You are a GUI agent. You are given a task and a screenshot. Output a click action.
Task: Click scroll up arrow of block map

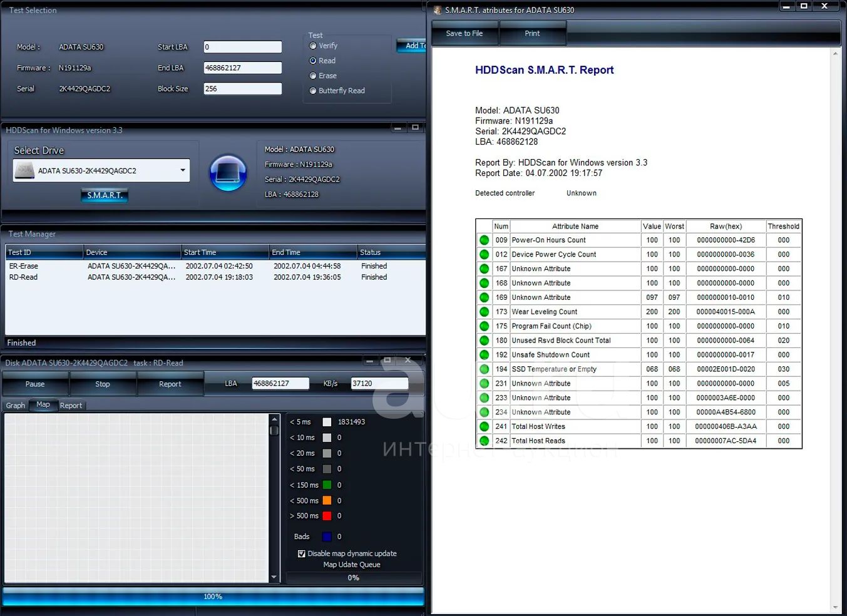coord(274,418)
